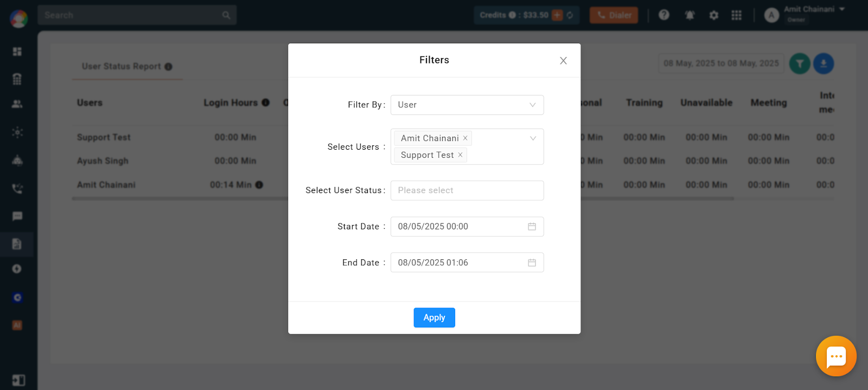
Task: Refresh the credits balance
Action: 570,15
